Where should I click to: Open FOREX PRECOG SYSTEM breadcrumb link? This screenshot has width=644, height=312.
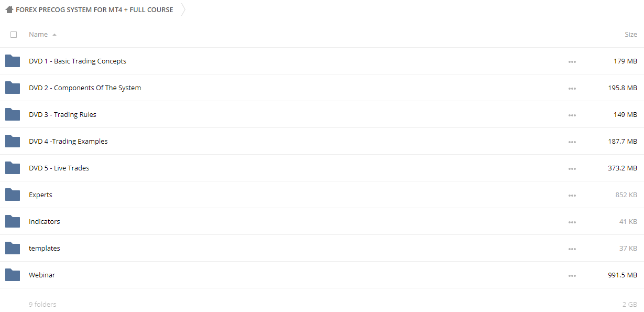(x=94, y=9)
